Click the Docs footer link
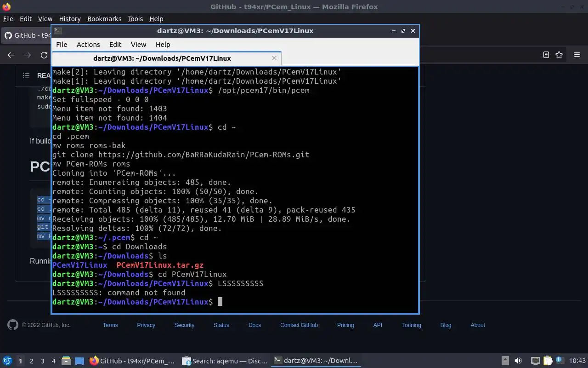 pos(254,325)
